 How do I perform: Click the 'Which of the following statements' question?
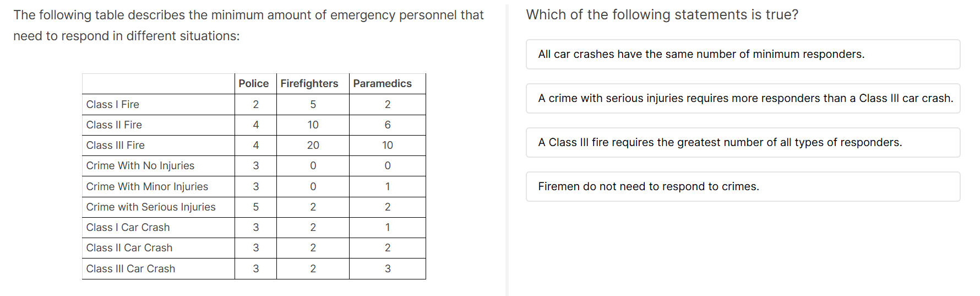click(x=662, y=14)
